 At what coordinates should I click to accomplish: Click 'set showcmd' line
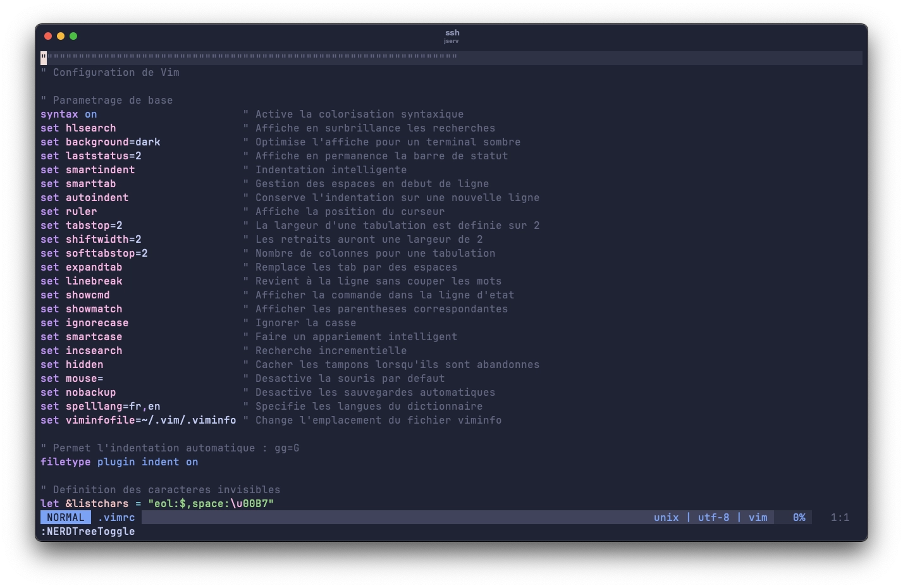(x=75, y=295)
